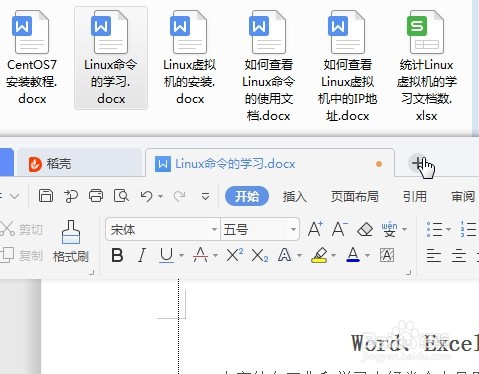Click the phonetic guide wén icon
Viewport: 479px width, 374px height.
[389, 229]
